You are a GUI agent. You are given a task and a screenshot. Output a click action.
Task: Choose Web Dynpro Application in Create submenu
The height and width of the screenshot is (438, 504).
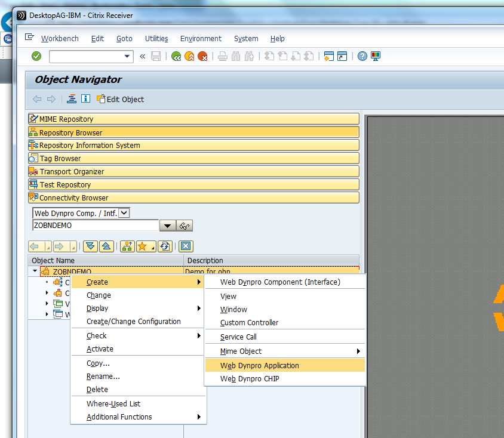(285, 365)
